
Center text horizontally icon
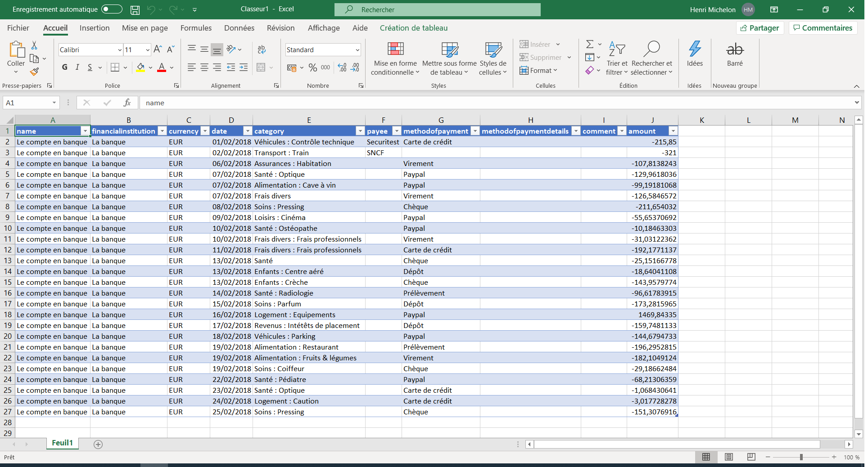coord(204,67)
